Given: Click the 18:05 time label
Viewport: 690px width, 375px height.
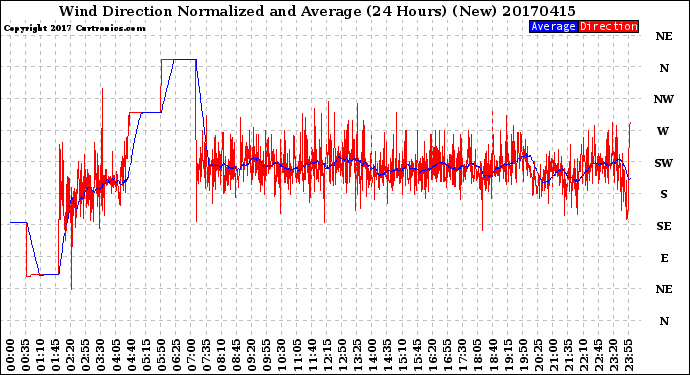Looking at the screenshot, I should coord(477,355).
